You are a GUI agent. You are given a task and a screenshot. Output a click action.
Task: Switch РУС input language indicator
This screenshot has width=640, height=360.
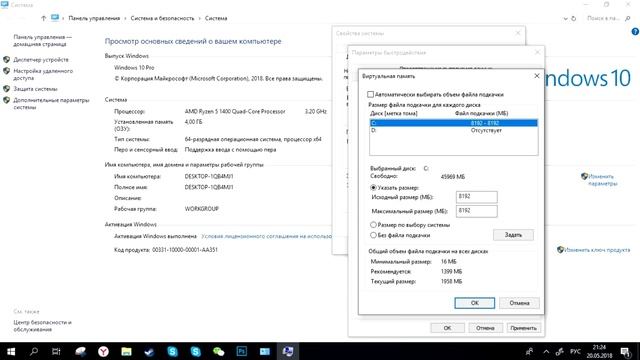click(x=575, y=352)
